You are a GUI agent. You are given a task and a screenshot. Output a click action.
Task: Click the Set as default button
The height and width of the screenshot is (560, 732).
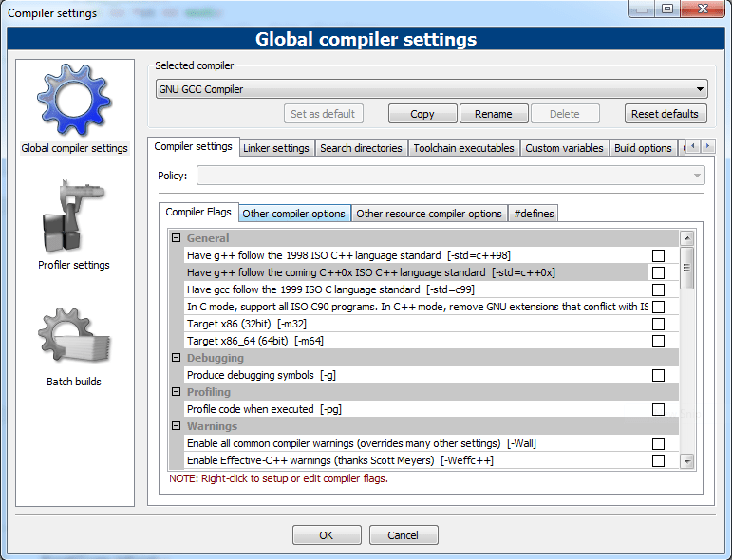click(x=323, y=114)
